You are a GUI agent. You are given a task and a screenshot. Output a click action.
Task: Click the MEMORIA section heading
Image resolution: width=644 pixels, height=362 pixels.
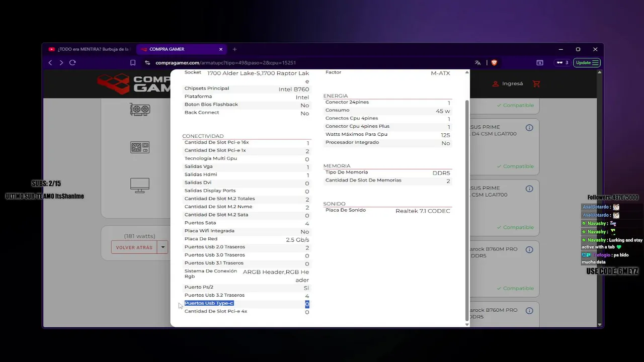click(337, 166)
